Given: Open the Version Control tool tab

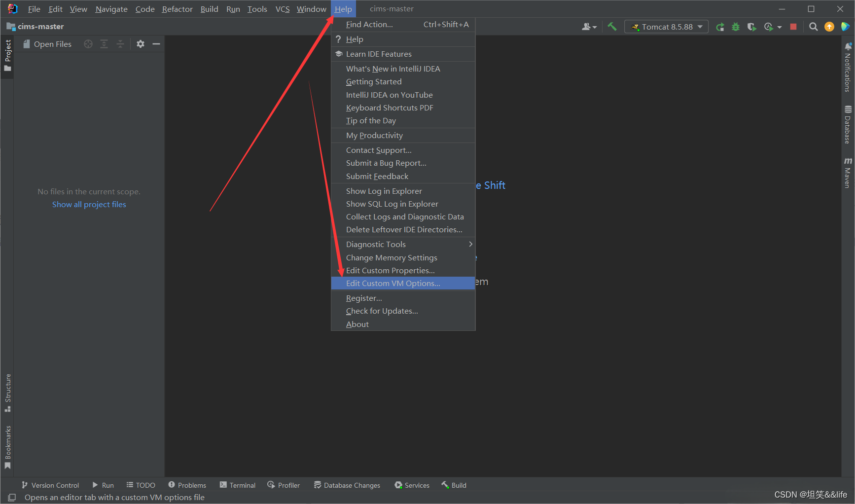Looking at the screenshot, I should click(x=50, y=485).
